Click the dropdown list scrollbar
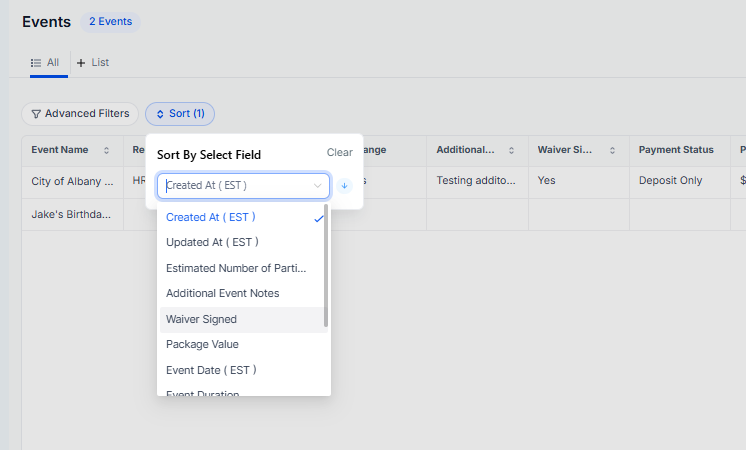This screenshot has width=746, height=450. coord(326,266)
